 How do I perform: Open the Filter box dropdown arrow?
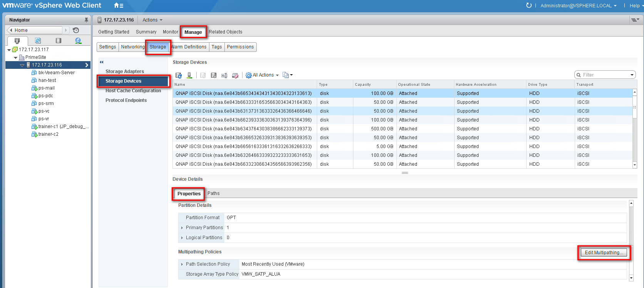click(x=632, y=75)
